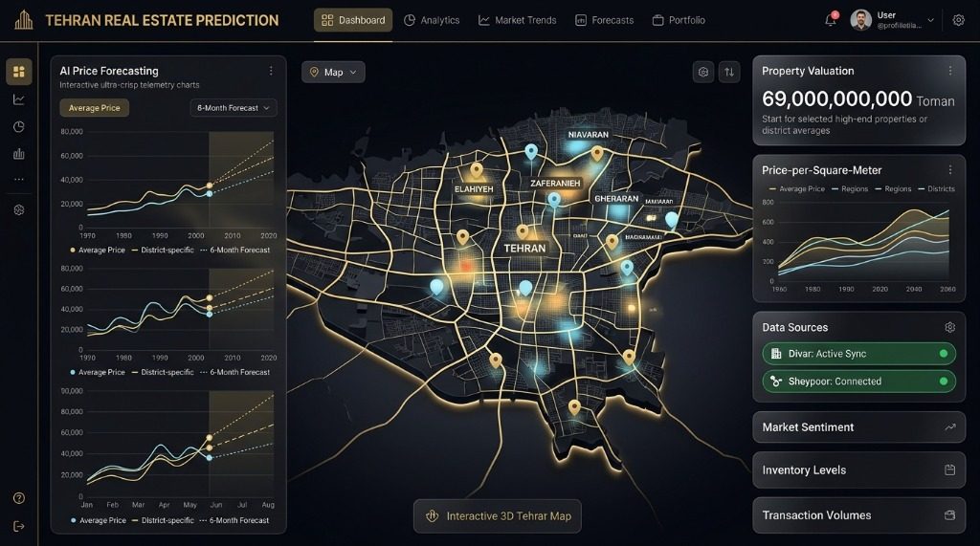The height and width of the screenshot is (546, 980).
Task: Click the Transaction Volumes wallet icon
Action: [x=950, y=515]
